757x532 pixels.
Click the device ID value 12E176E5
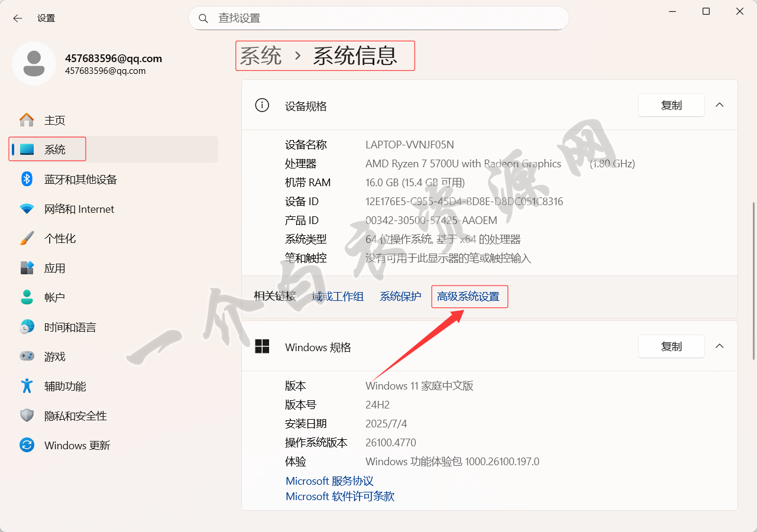pyautogui.click(x=464, y=202)
